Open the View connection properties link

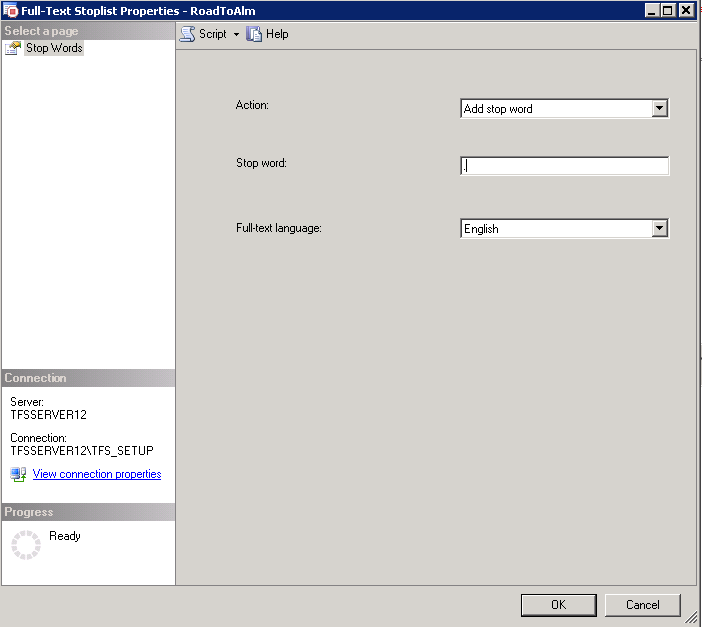[97, 474]
